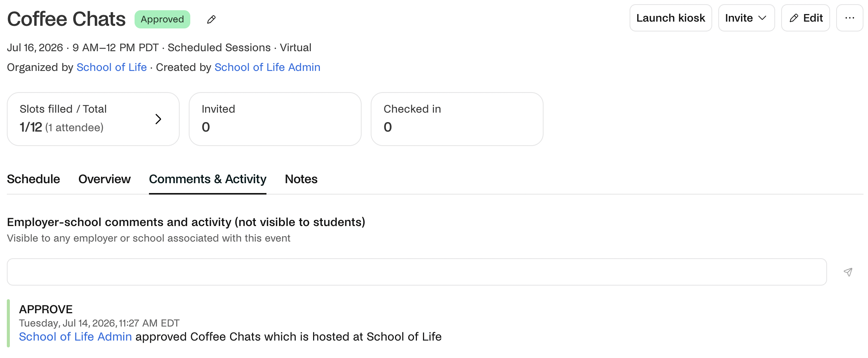Screen dimensions: 868x358
Task: Click the Coffee Chats event title
Action: pyautogui.click(x=66, y=19)
